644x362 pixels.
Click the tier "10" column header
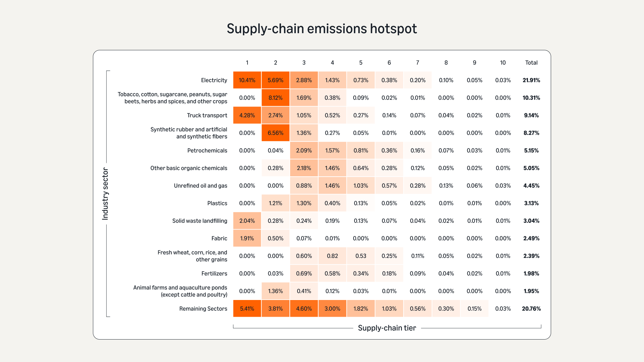[x=503, y=63]
